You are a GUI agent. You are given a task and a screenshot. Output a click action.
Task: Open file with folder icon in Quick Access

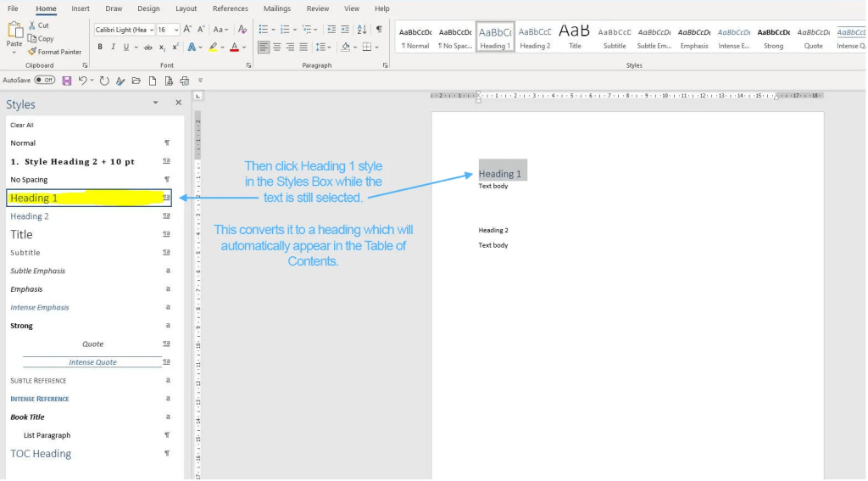click(x=136, y=81)
